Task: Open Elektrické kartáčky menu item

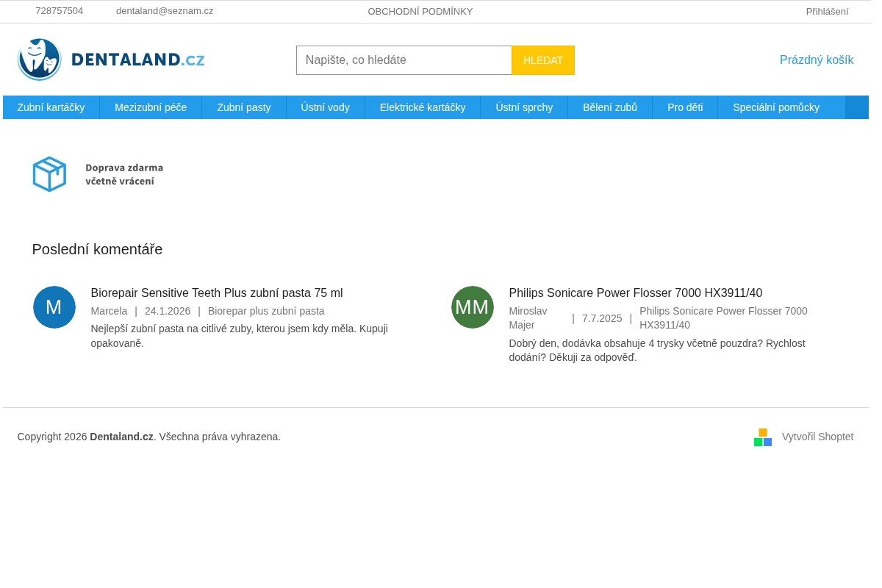Action: pos(423,107)
